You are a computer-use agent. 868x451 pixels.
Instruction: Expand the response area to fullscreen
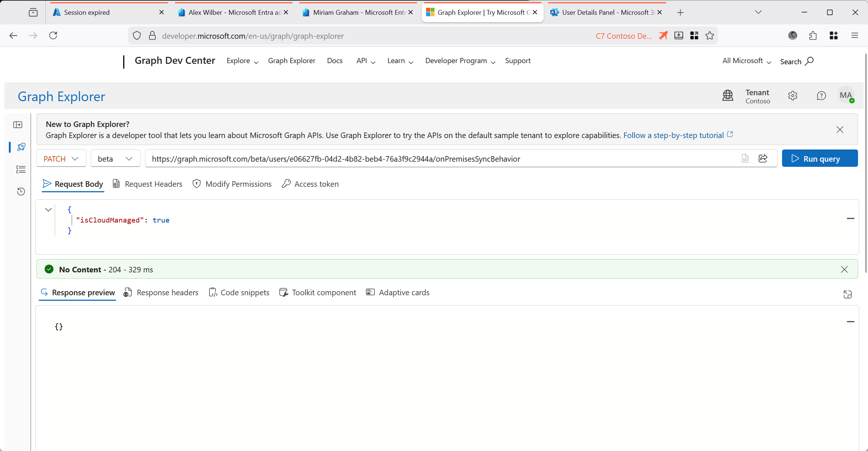(847, 294)
